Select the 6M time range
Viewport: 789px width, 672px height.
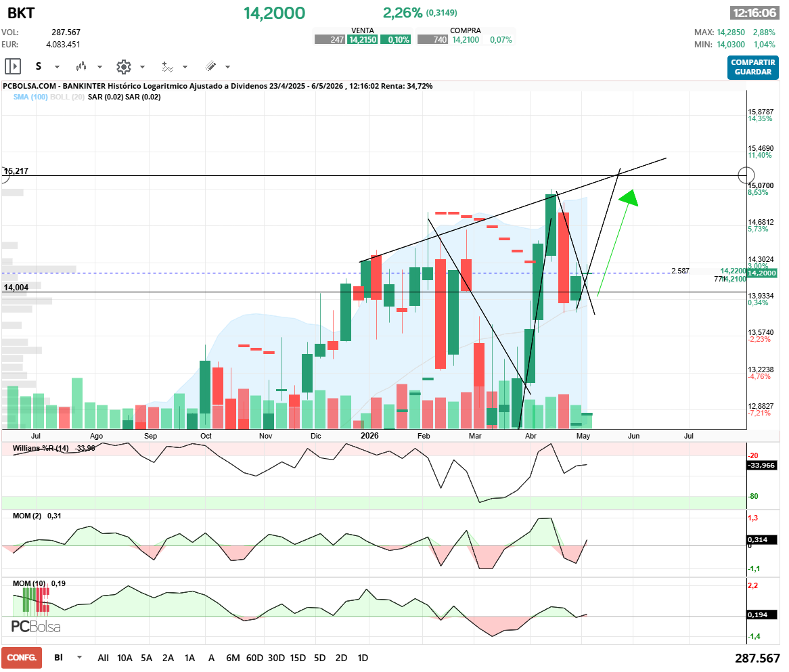click(x=233, y=658)
